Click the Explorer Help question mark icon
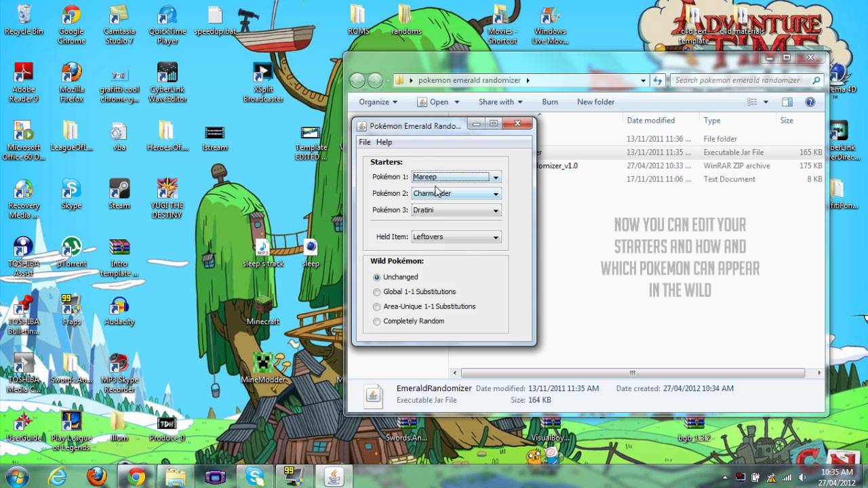Viewport: 868px width, 488px height. pyautogui.click(x=810, y=102)
